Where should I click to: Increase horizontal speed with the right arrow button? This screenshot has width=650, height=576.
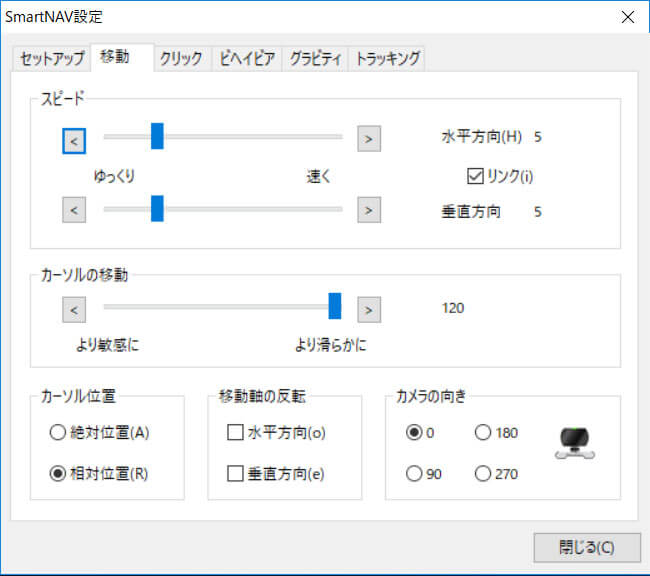(369, 139)
